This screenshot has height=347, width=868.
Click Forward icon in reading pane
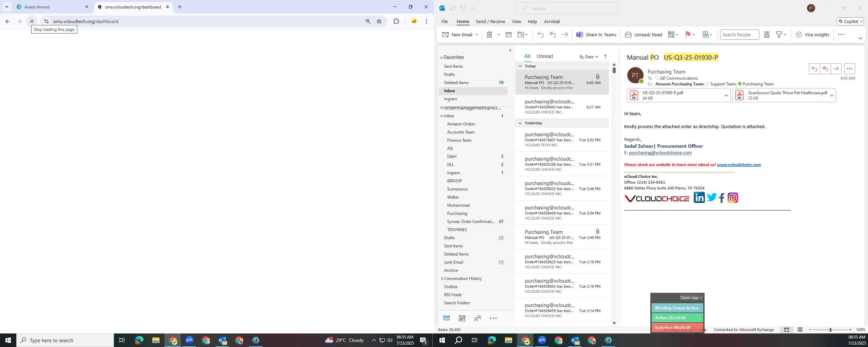coord(836,69)
